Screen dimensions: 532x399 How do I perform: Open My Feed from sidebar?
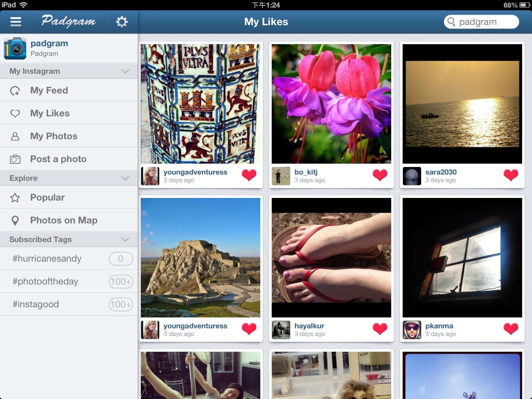point(69,90)
